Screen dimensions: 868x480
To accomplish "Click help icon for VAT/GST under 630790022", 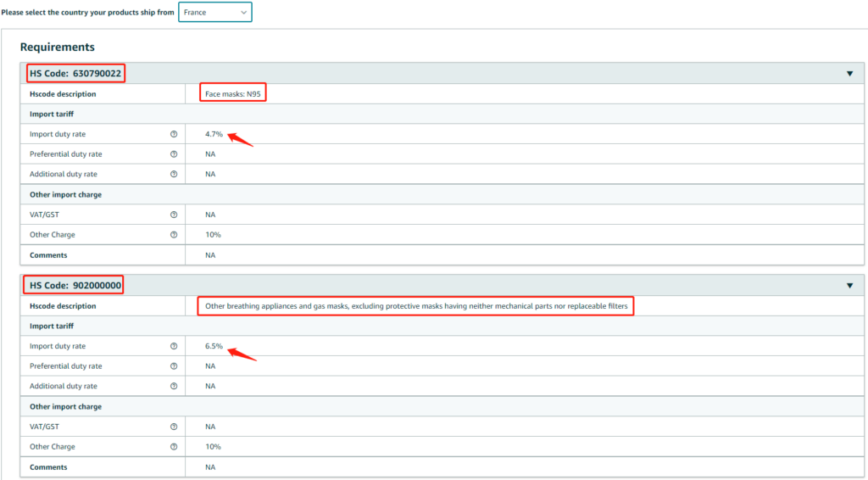I will [x=174, y=215].
